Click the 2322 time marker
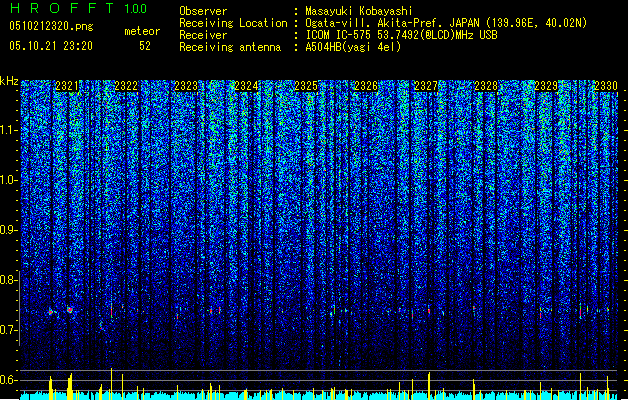This screenshot has width=629, height=400. point(126,86)
